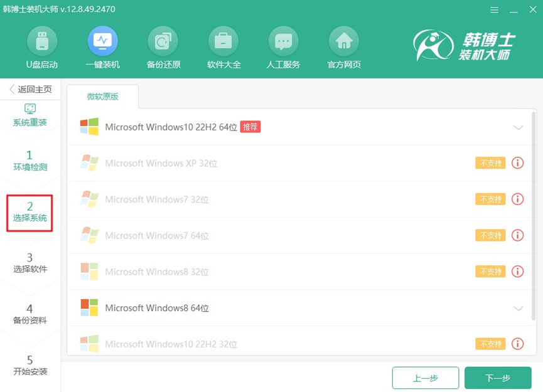Click the info icon for Windows7 64位
Image resolution: width=543 pixels, height=392 pixels.
pos(517,236)
